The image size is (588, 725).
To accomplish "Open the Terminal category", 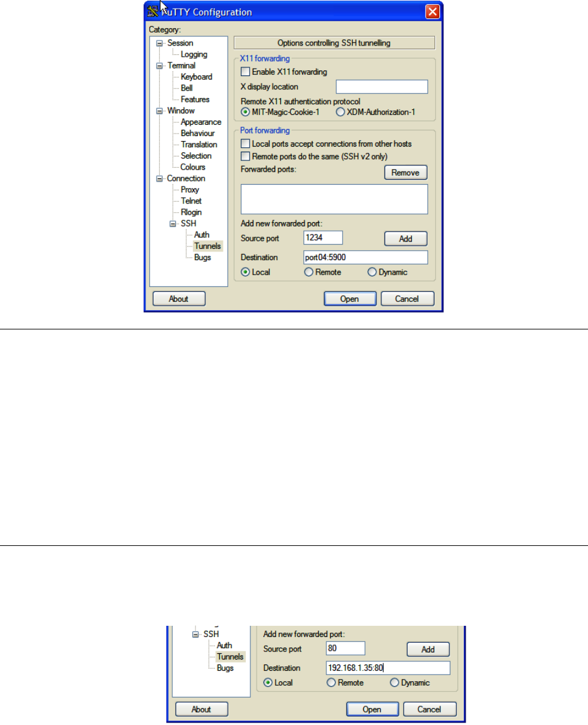I will (182, 66).
